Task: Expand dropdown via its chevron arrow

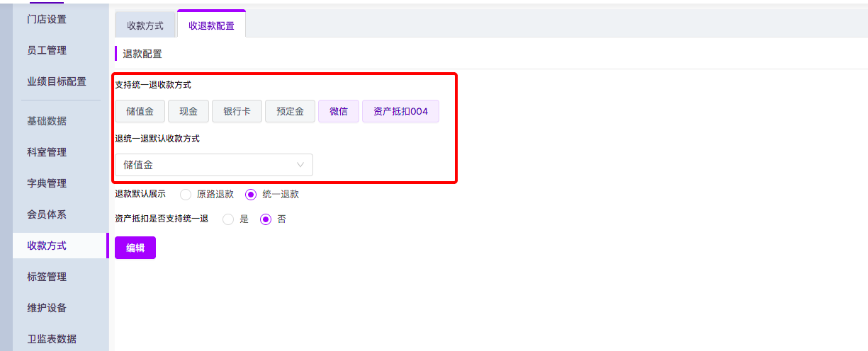Action: (300, 165)
